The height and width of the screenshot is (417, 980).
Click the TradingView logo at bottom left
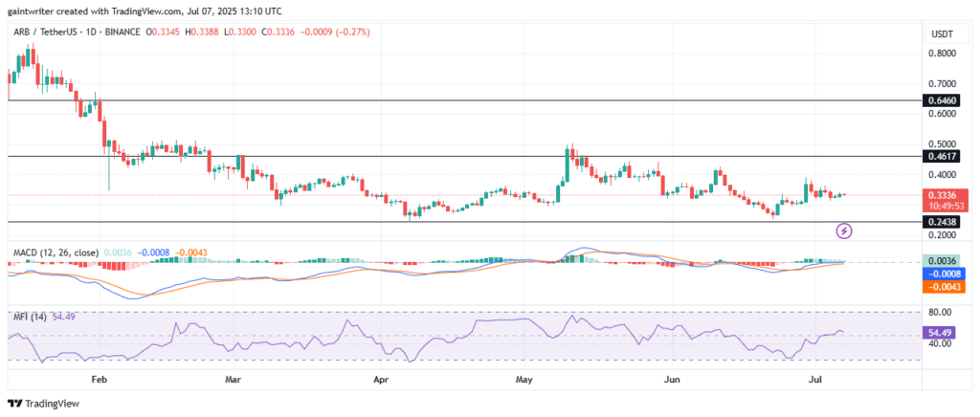pyautogui.click(x=43, y=404)
